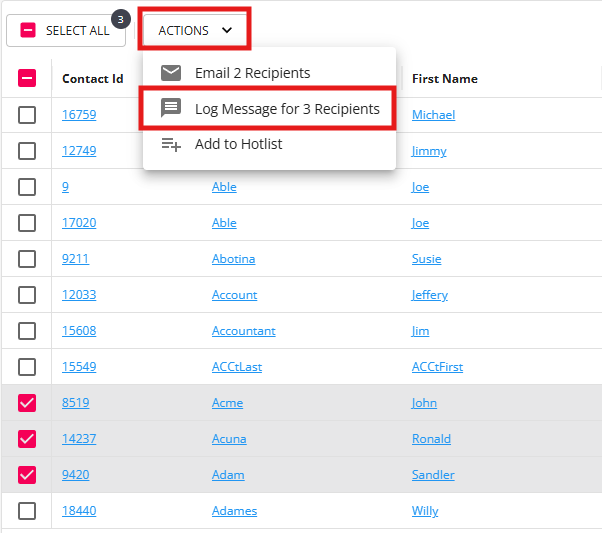Sort by the Contact Id column header
Screen dimensions: 602x533
(x=93, y=78)
